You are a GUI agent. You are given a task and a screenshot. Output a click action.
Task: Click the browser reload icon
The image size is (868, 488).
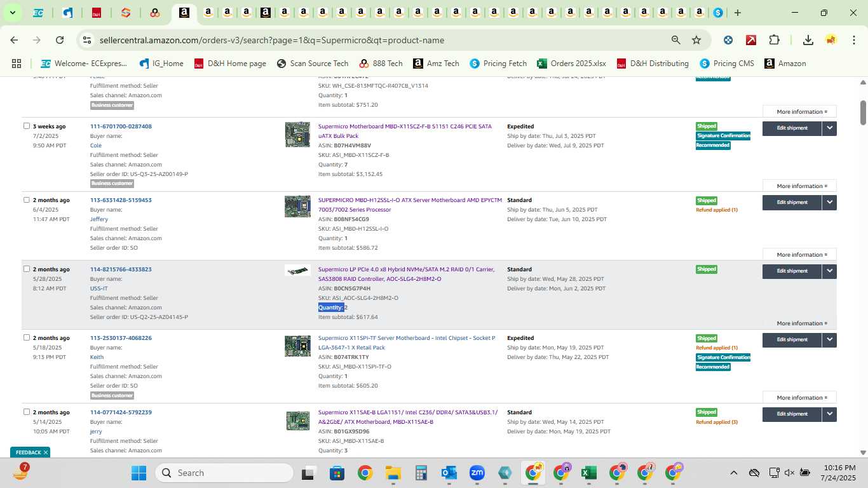coord(60,40)
